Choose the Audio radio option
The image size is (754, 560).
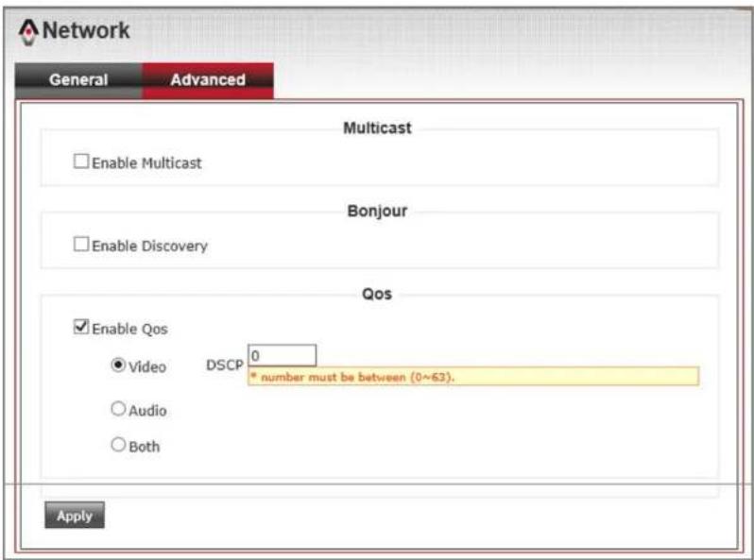click(x=118, y=409)
